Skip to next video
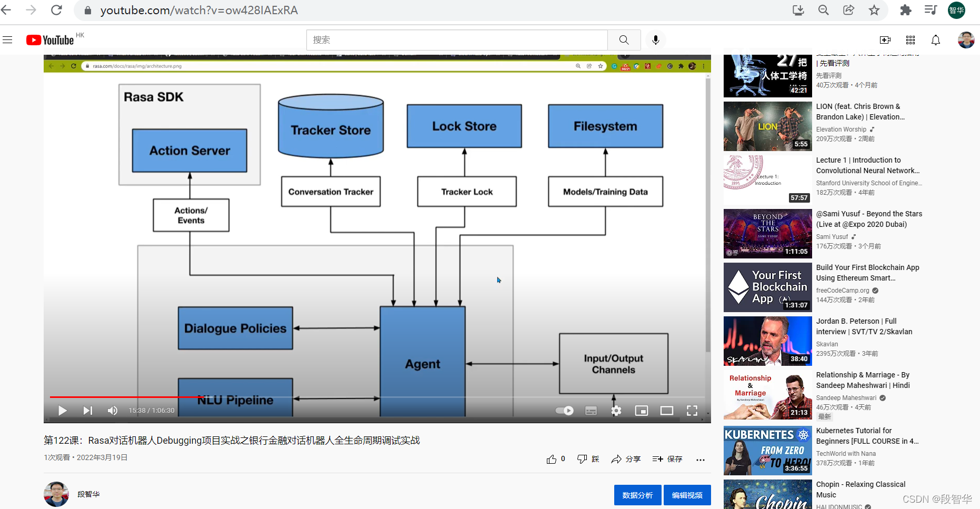This screenshot has width=980, height=509. (87, 411)
